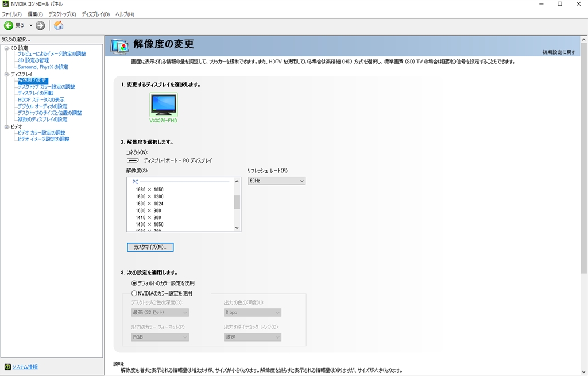Open the デスクトップ(K) menu
The height and width of the screenshot is (376, 588).
pos(62,14)
